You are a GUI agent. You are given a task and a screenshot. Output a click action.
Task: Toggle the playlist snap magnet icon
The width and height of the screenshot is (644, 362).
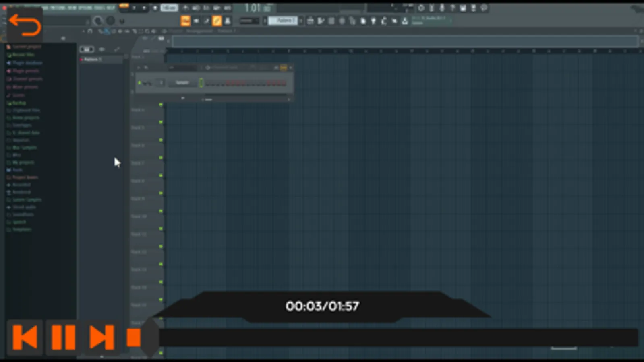pyautogui.click(x=90, y=31)
